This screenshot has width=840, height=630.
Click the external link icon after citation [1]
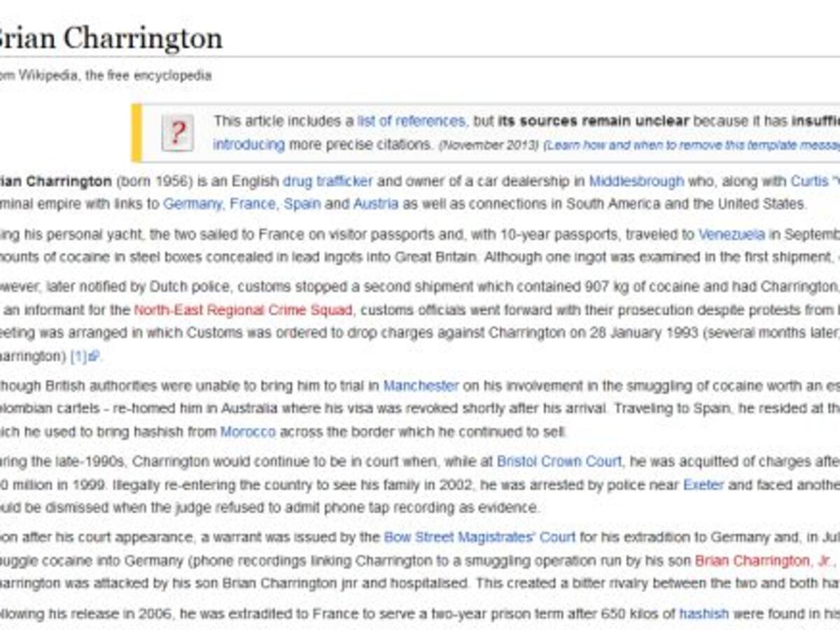pos(94,356)
